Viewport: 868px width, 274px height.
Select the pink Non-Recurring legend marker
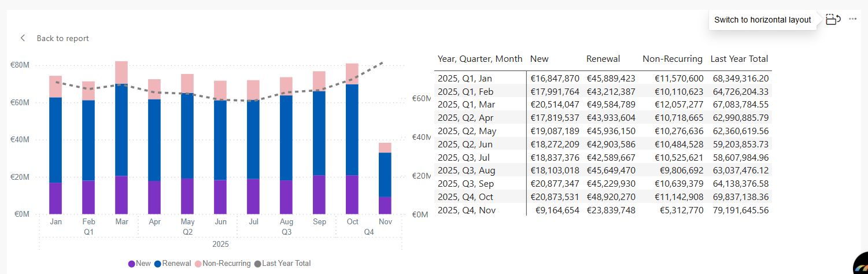pyautogui.click(x=198, y=264)
